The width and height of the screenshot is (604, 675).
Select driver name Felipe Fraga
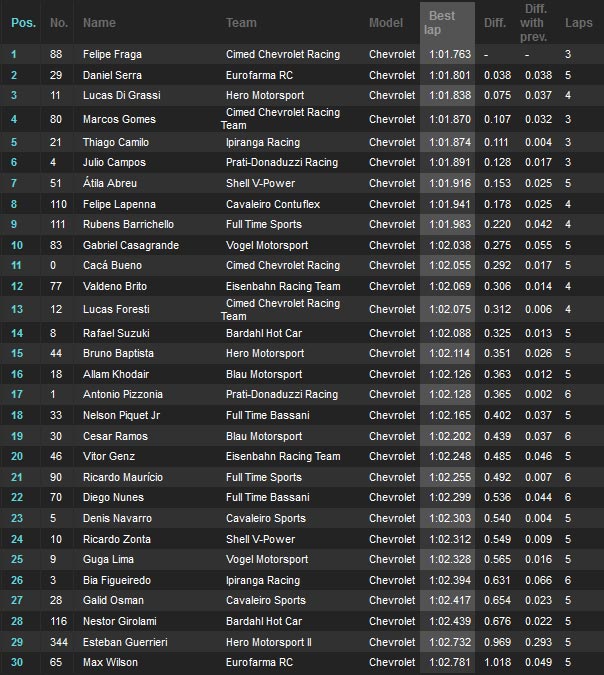tap(112, 54)
